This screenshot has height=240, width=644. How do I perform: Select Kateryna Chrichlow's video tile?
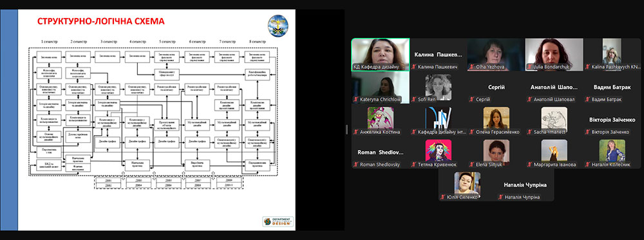pos(381,88)
